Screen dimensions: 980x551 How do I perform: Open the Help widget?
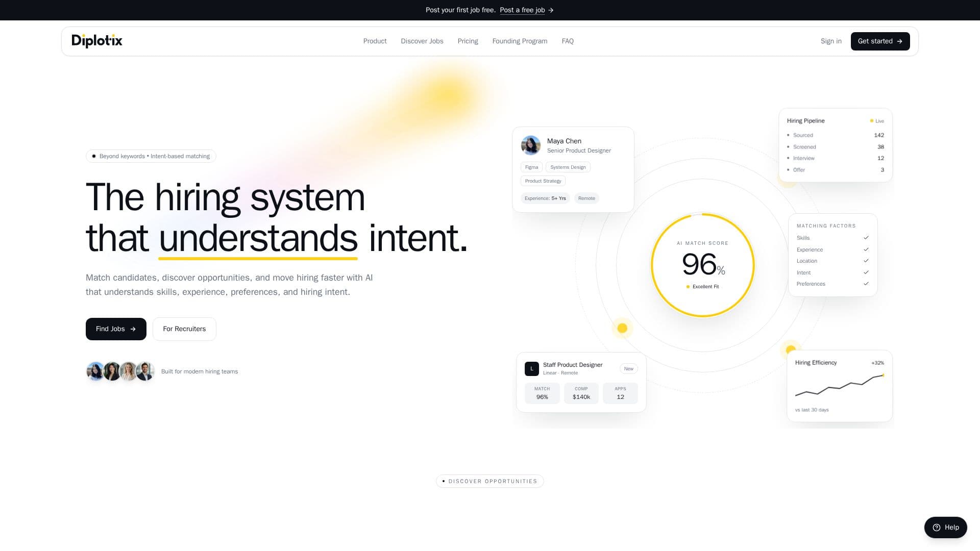point(945,528)
